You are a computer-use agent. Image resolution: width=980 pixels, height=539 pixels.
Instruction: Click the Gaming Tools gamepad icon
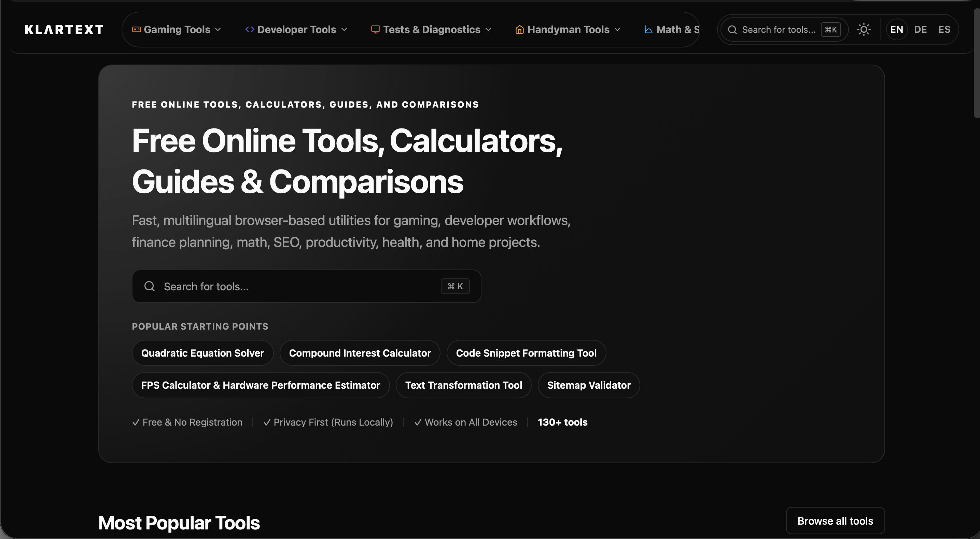136,29
